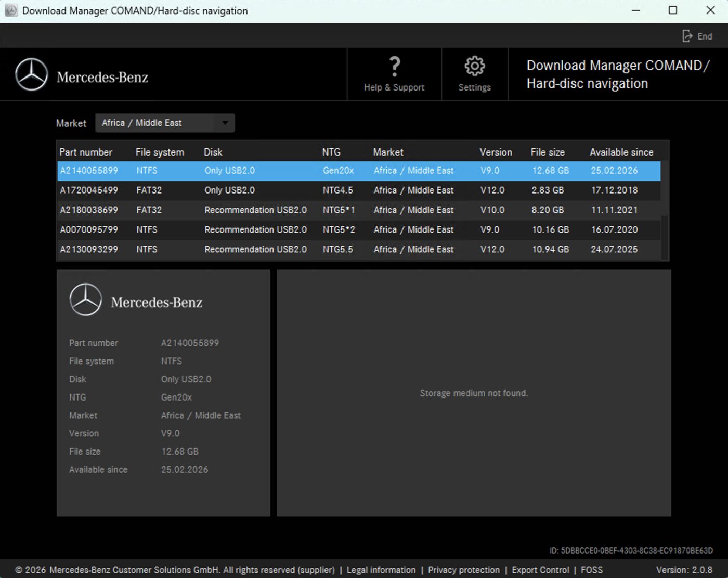The height and width of the screenshot is (578, 728).
Task: Click the 17.12.2018 date cell
Action: click(x=614, y=190)
